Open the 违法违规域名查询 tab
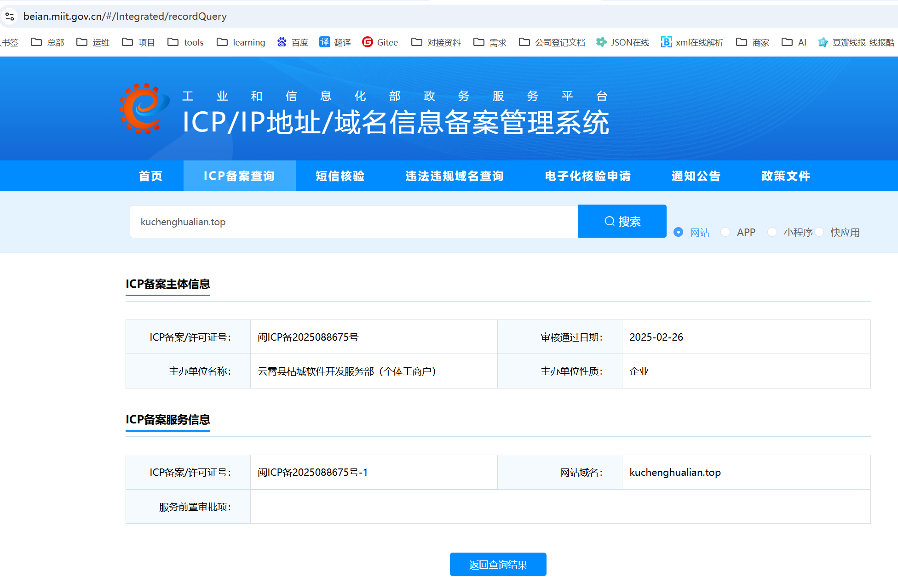This screenshot has width=898, height=588. [x=454, y=176]
